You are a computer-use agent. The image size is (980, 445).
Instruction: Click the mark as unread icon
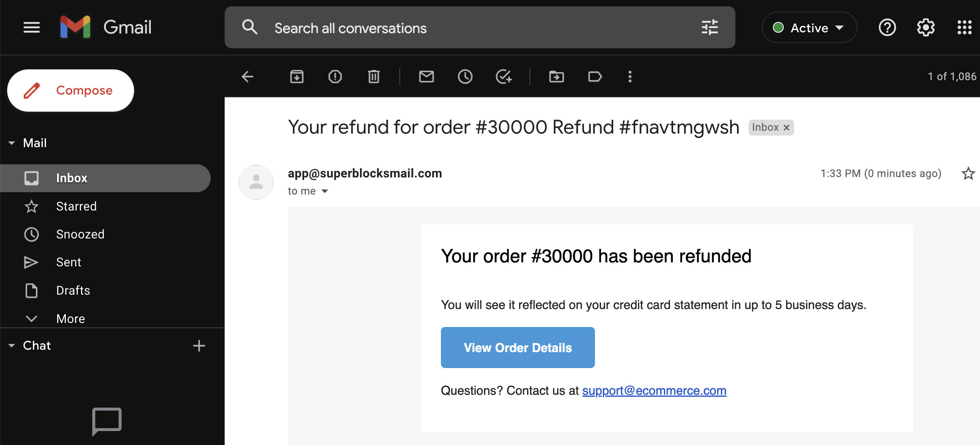427,76
